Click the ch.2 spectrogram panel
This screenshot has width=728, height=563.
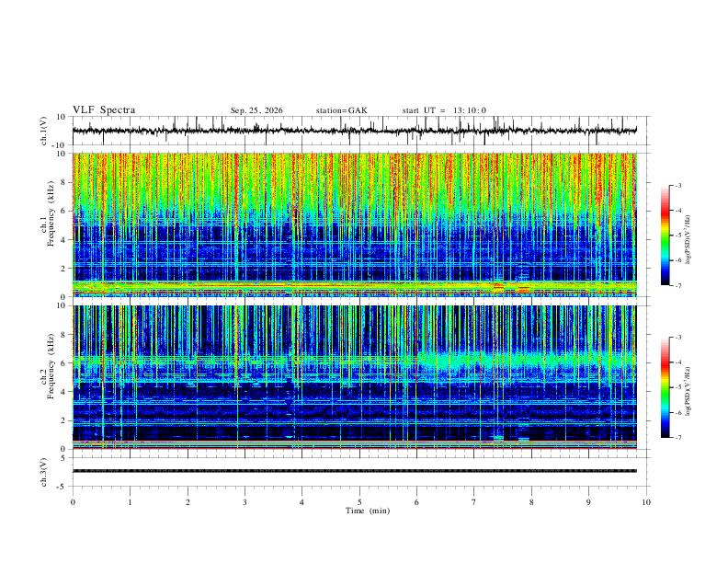pyautogui.click(x=354, y=377)
